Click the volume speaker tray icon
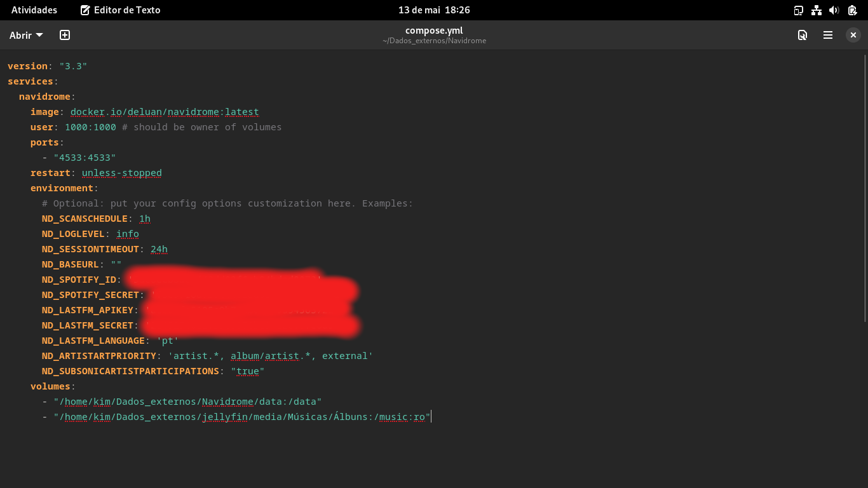 click(x=834, y=10)
